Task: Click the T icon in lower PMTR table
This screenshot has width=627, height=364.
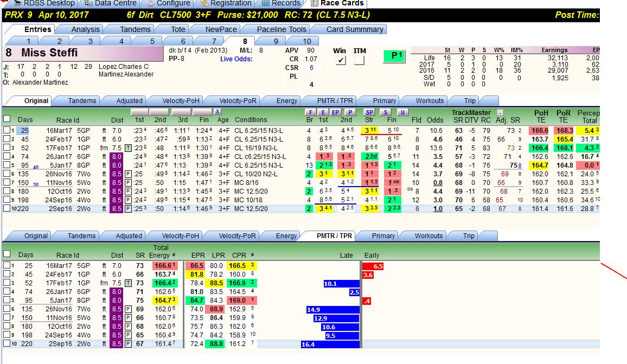Action: (129, 283)
